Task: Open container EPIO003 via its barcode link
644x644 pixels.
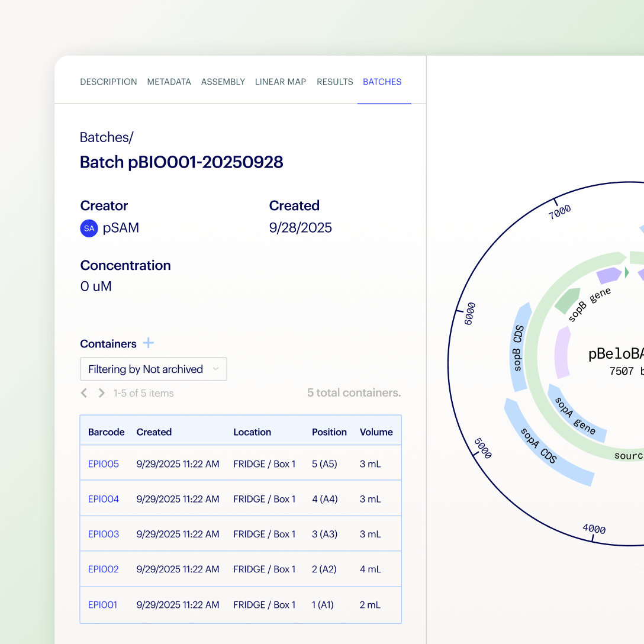Action: [103, 534]
